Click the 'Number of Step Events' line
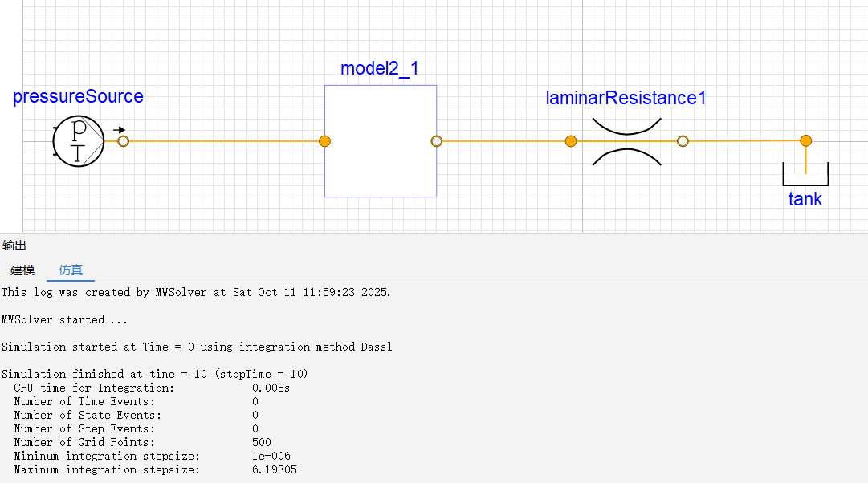Viewport: 868px width, 483px height. (137, 428)
